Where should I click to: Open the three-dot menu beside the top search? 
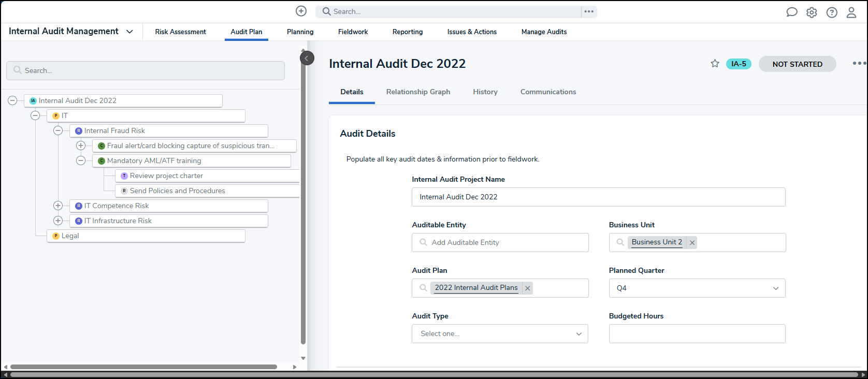589,11
